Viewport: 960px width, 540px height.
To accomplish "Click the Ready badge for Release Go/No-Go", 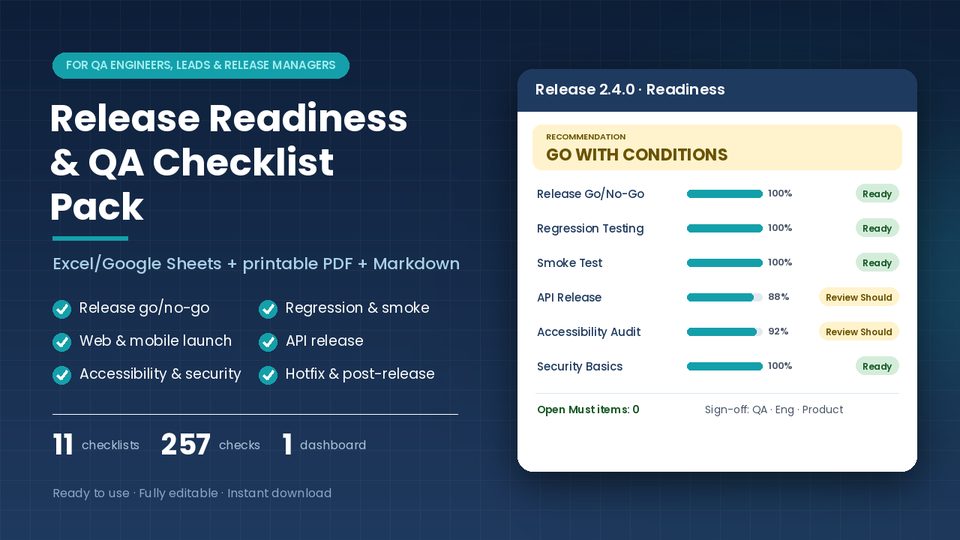I will click(x=877, y=194).
